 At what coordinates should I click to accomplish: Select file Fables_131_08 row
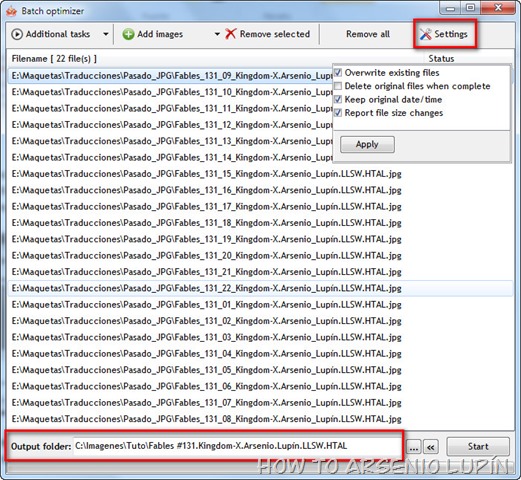click(260, 419)
